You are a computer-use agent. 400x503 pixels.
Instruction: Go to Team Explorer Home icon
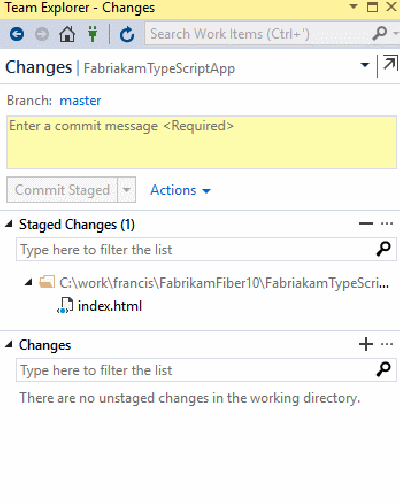(x=67, y=34)
